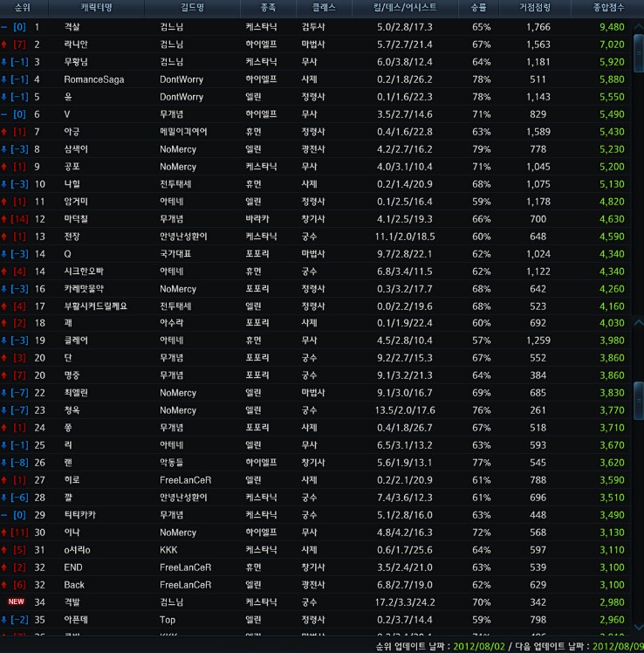This screenshot has height=653, width=644.
Task: Click the red up arrow beside 라나안
Action: (x=5, y=45)
